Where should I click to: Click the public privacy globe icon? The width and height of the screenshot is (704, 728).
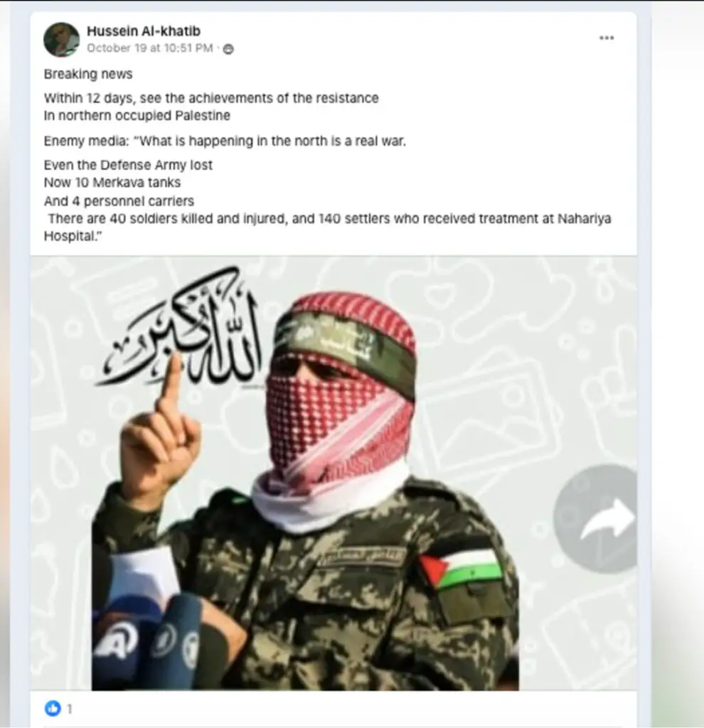pos(228,49)
